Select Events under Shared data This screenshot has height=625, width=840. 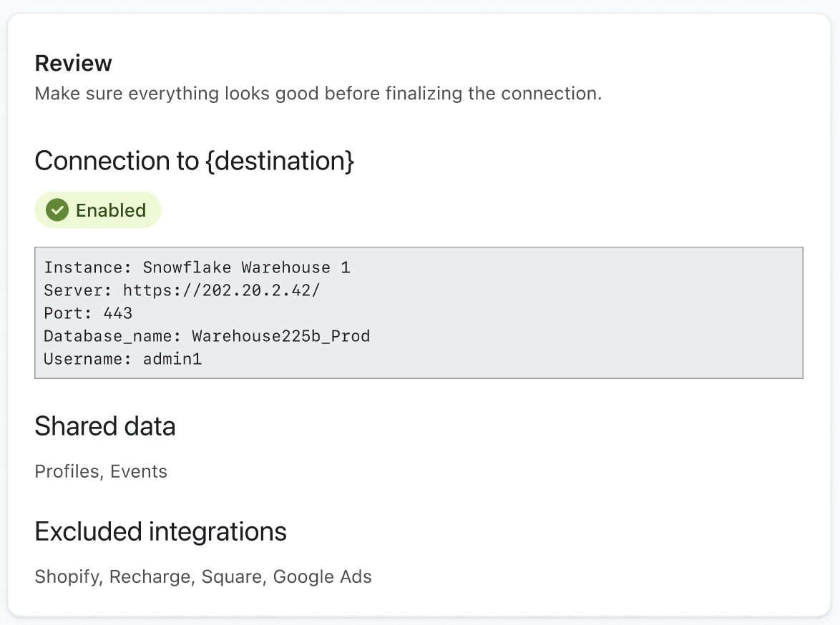tap(140, 471)
